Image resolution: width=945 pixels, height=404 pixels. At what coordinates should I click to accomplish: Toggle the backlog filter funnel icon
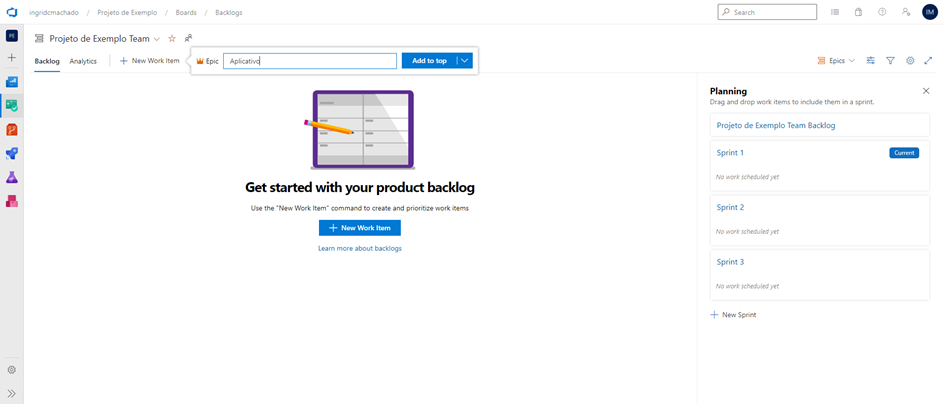[x=890, y=60]
